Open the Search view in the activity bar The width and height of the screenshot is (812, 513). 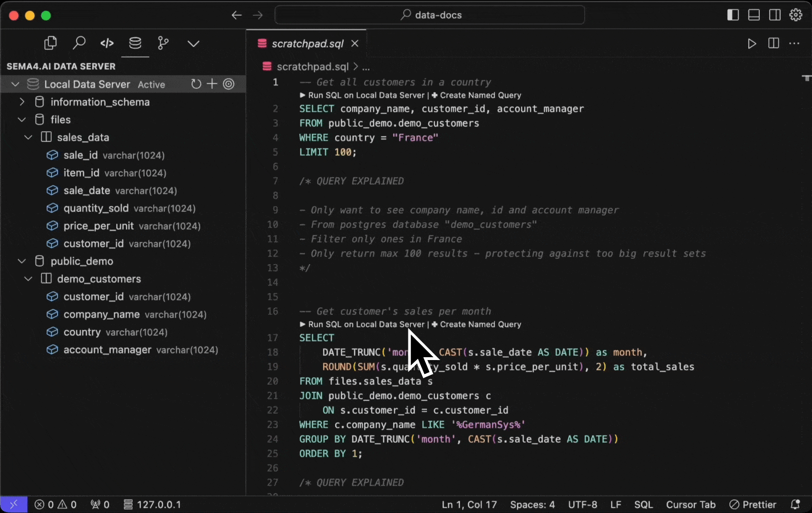(79, 43)
